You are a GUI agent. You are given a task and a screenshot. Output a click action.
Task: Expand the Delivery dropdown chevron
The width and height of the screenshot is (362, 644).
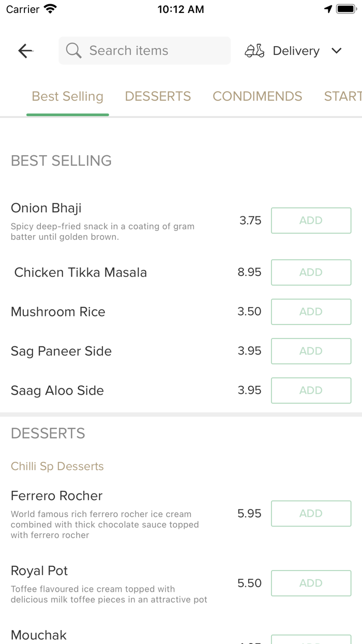click(x=337, y=51)
